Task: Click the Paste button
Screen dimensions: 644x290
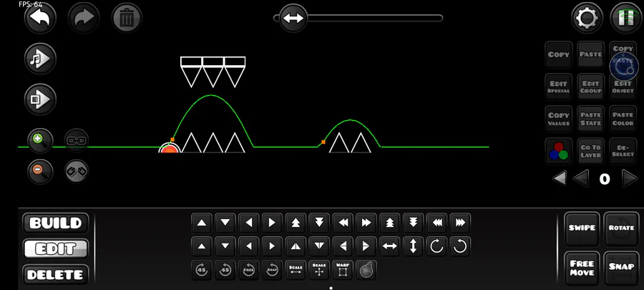Action: (590, 54)
